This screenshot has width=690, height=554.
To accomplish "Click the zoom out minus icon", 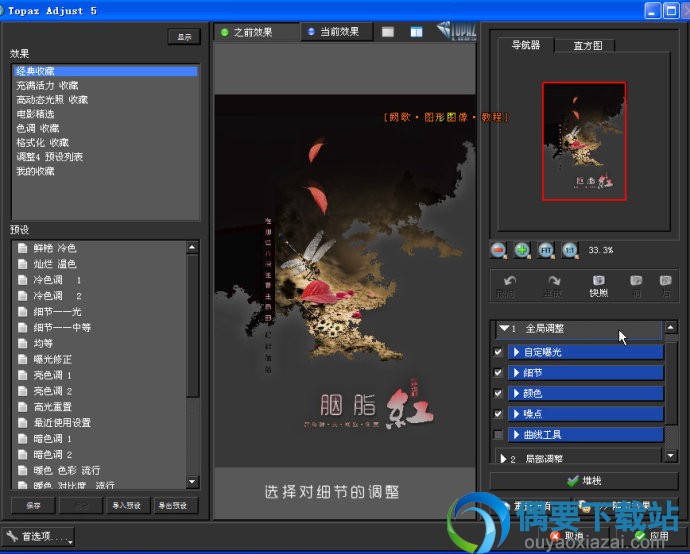I will coord(498,250).
